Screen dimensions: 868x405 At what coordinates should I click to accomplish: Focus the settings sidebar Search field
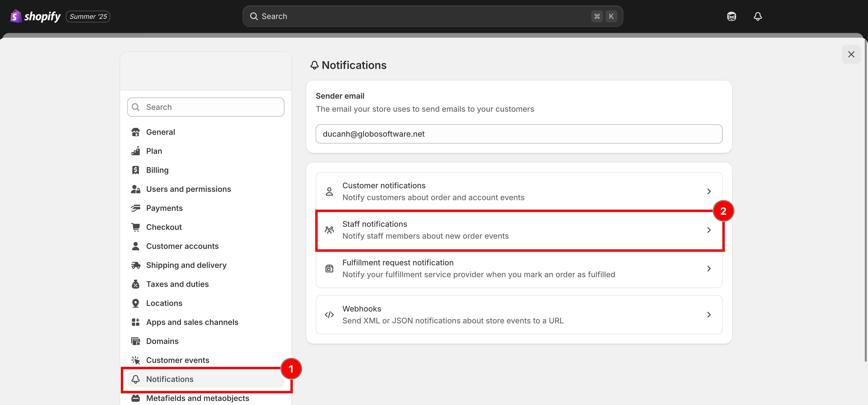pos(206,107)
